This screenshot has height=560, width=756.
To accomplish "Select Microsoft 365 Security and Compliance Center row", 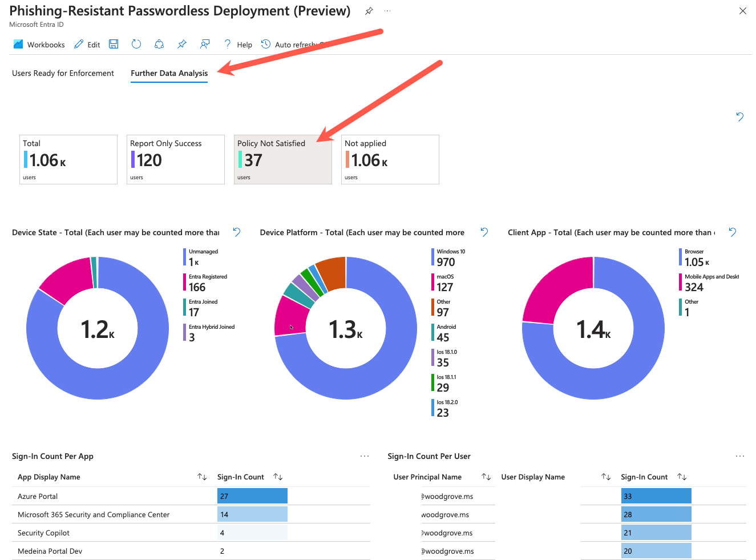I will click(x=191, y=514).
